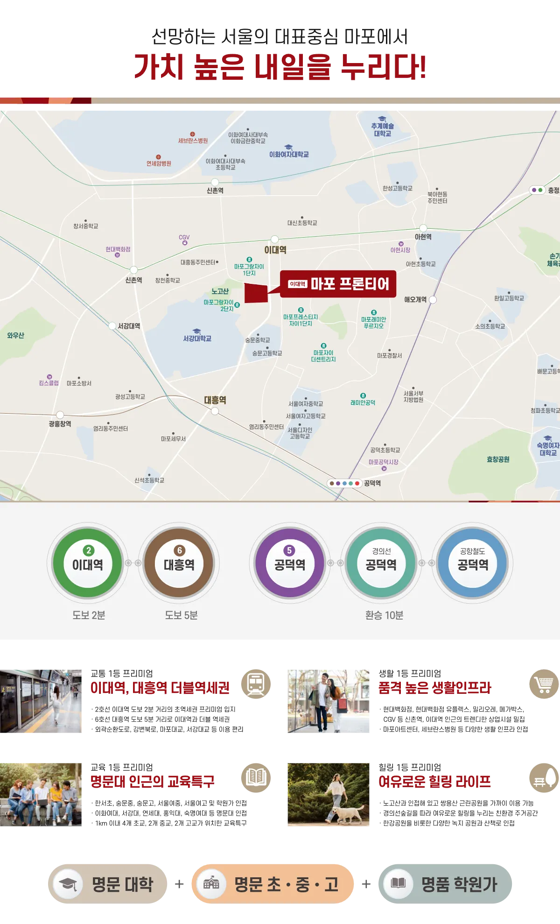Click the headline 가치 높은 내일을 누리다!
Viewport: 560px width, 924px height.
click(280, 67)
